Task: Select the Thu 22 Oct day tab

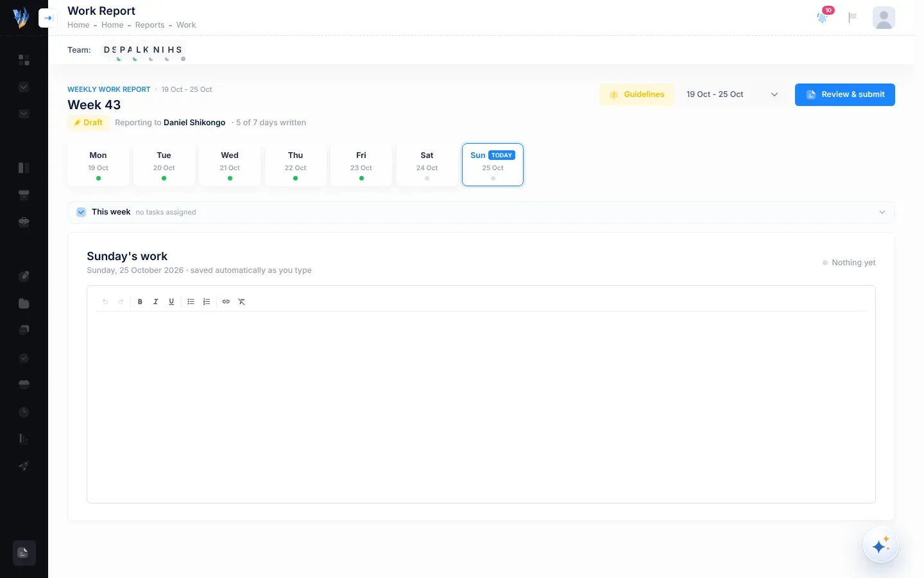Action: coord(296,165)
